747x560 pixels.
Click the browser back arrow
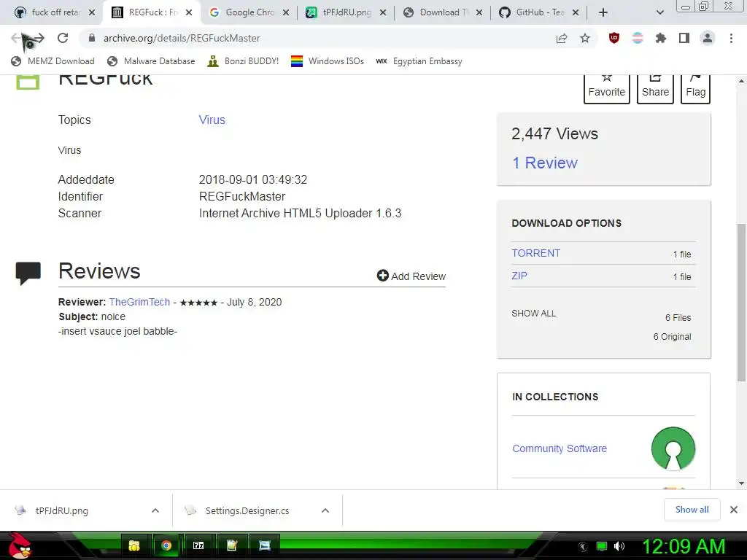point(17,38)
